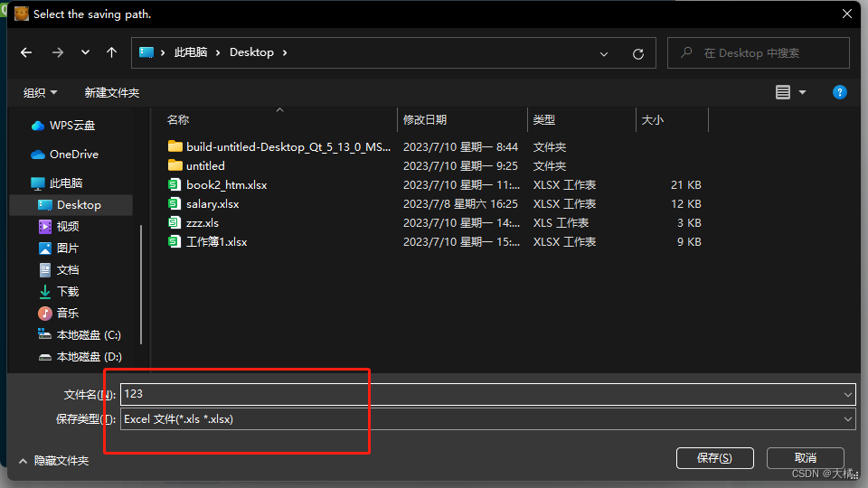This screenshot has height=488, width=868.
Task: Click the zzz.xls spreadsheet icon
Action: 175,223
